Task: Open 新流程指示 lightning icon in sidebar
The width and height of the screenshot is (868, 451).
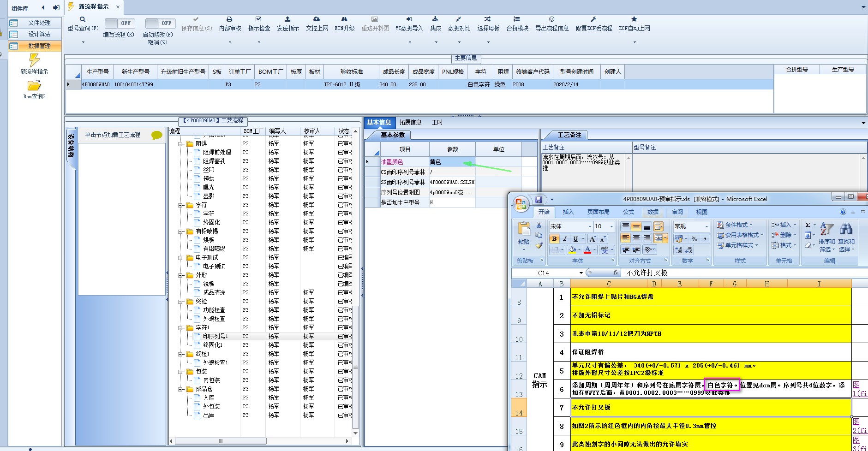Action: pos(34,60)
